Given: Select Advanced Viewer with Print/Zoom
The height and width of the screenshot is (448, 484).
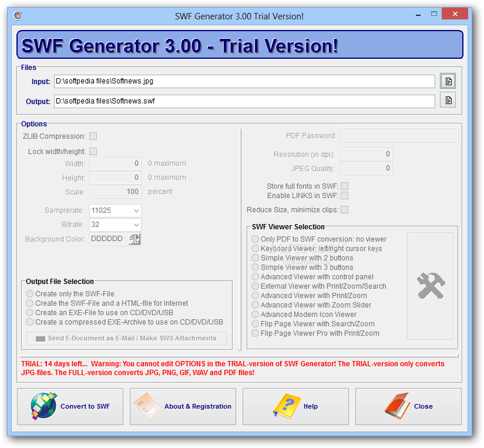Looking at the screenshot, I should 310,296.
